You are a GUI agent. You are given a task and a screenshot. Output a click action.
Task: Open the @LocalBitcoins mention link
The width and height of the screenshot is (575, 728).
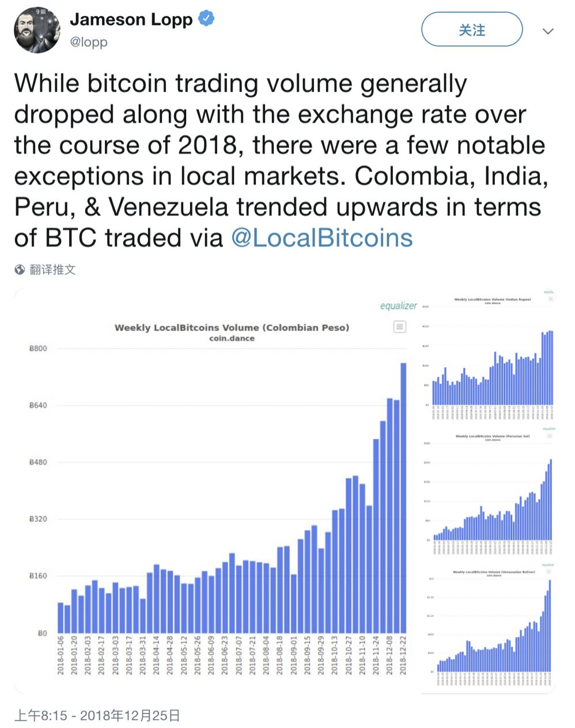(321, 238)
